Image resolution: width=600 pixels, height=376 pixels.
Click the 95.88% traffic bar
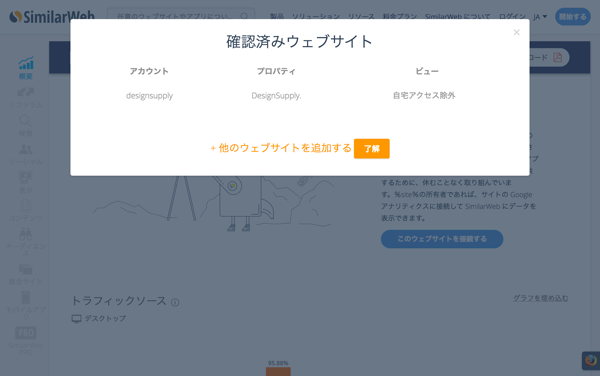[278, 371]
